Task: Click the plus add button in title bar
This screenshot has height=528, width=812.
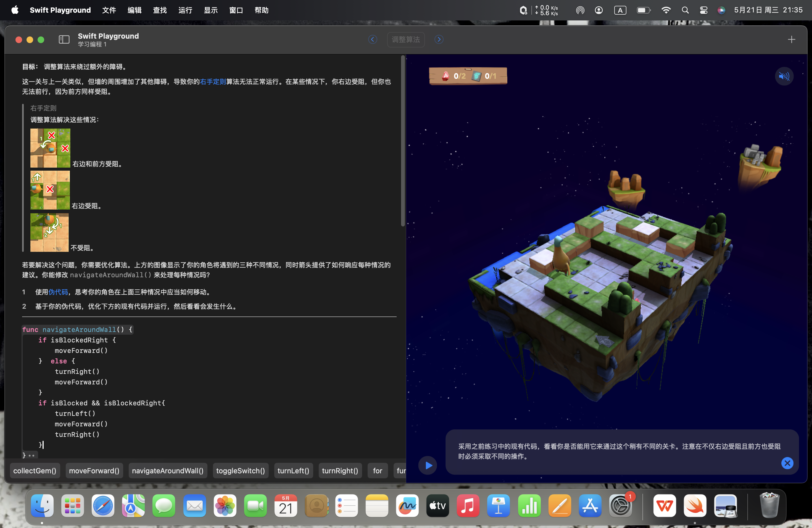Action: coord(792,39)
